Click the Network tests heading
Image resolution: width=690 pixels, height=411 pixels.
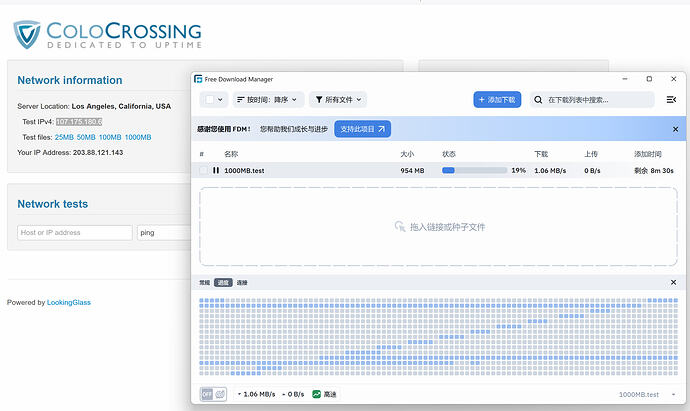pos(52,204)
